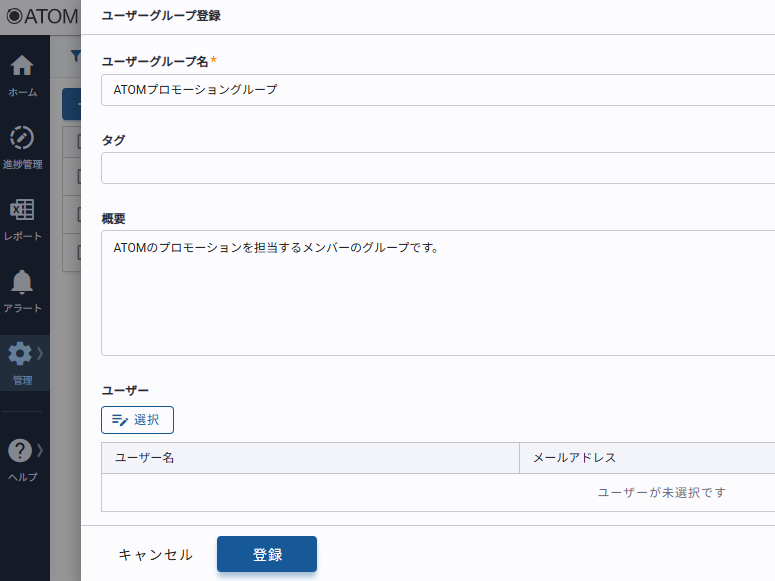Expand the 管理 submenu chevron

[x=40, y=353]
